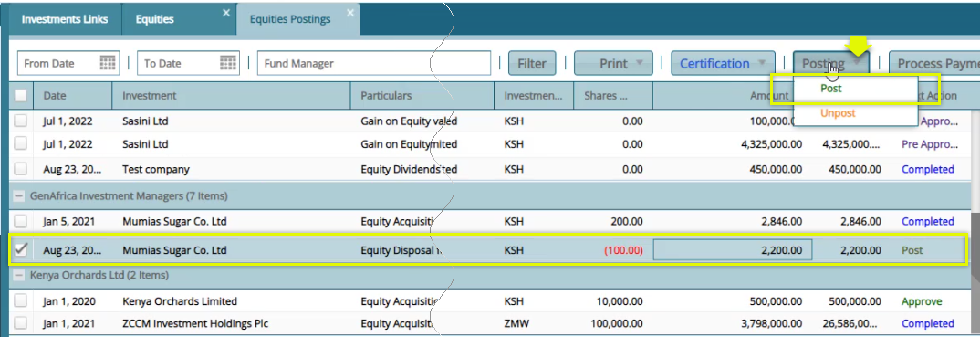Check the Mumias Sugar Jan 5, 2021 checkbox
This screenshot has height=337, width=980.
(x=21, y=221)
